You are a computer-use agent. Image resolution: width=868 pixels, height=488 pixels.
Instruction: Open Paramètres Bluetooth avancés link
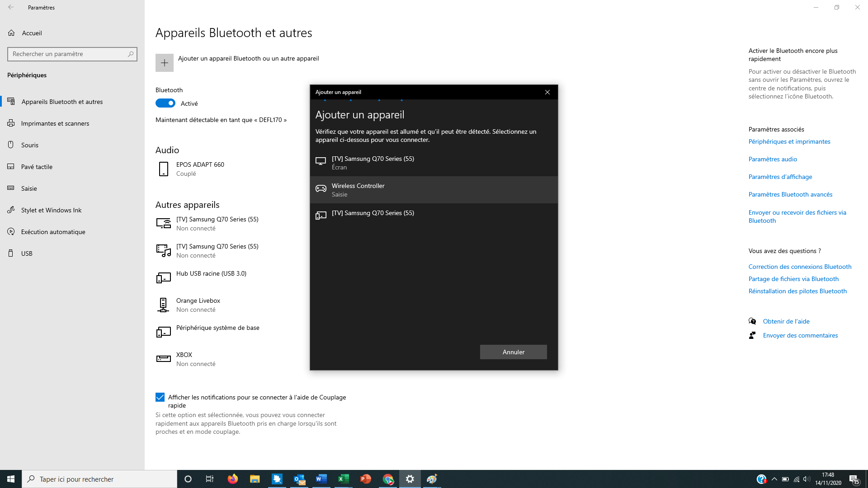coord(790,194)
